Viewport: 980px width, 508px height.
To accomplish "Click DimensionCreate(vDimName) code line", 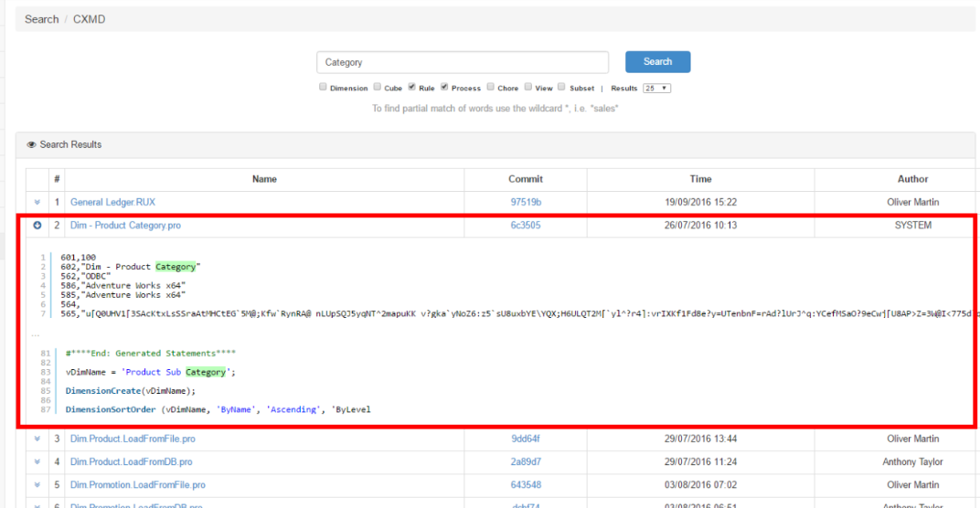I will click(x=131, y=391).
